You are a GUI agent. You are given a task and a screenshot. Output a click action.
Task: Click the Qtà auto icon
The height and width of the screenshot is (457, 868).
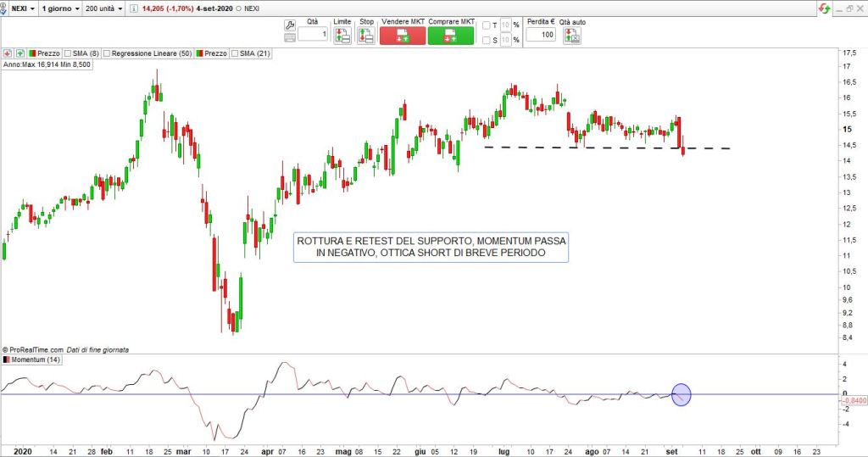click(573, 36)
